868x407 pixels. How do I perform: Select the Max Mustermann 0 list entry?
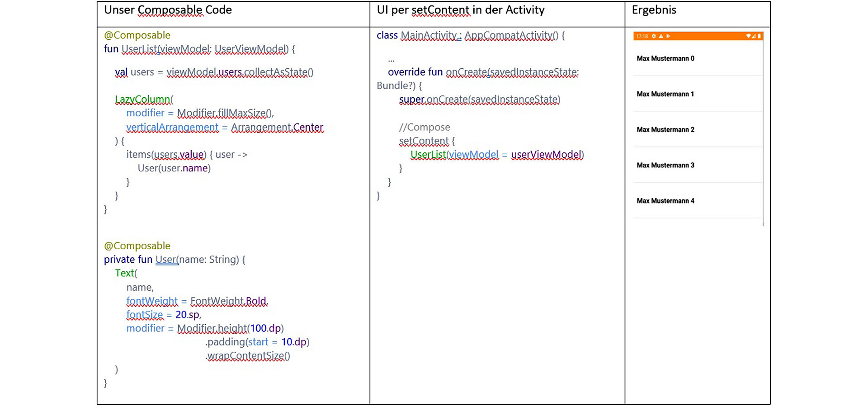665,58
